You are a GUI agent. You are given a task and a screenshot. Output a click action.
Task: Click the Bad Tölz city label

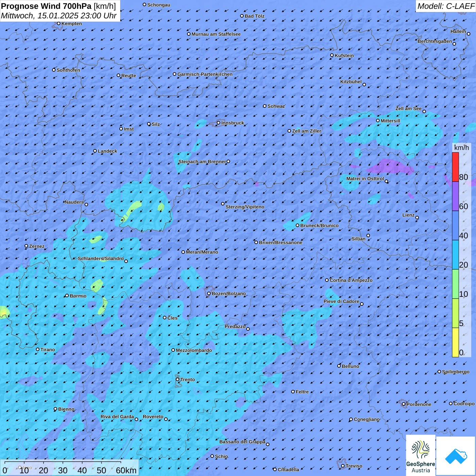[254, 16]
